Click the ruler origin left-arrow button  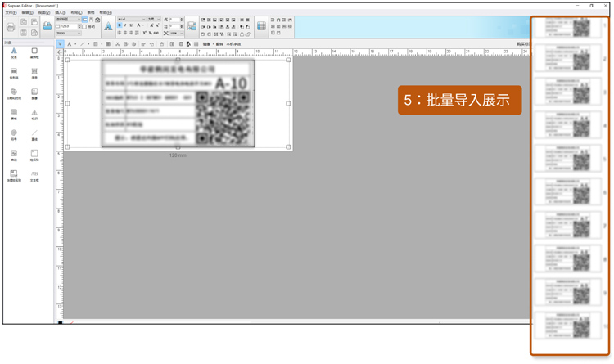pos(60,52)
